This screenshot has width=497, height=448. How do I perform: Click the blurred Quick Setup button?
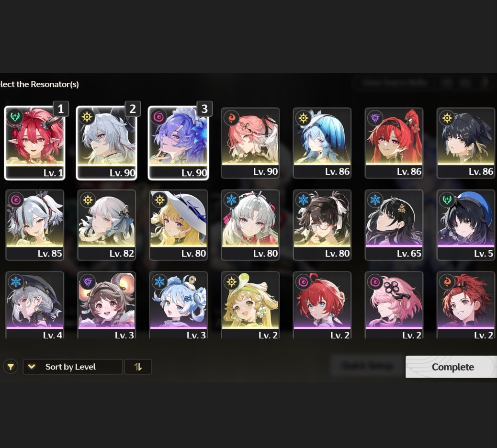tap(367, 366)
